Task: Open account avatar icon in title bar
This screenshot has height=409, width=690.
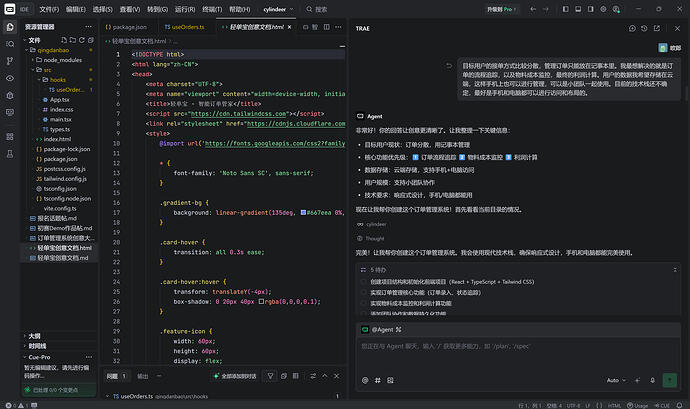Action: pyautogui.click(x=616, y=9)
